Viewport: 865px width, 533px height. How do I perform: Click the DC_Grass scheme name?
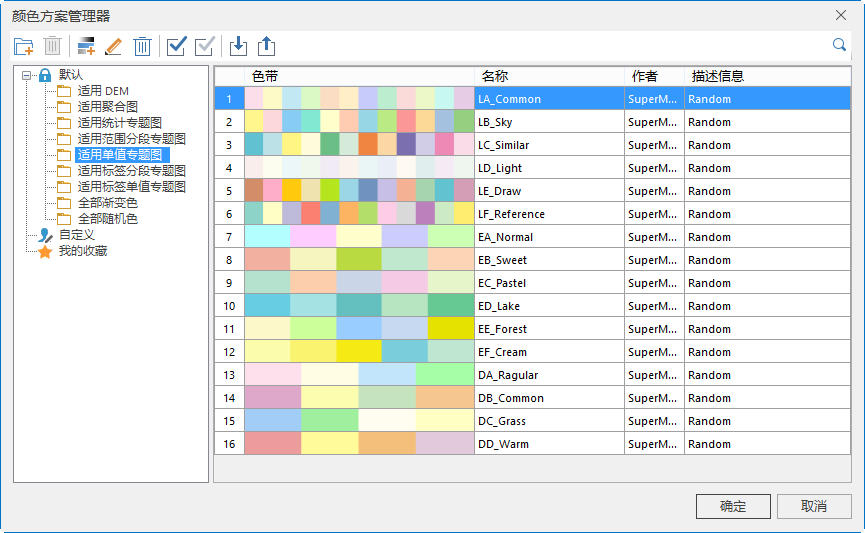click(x=501, y=421)
